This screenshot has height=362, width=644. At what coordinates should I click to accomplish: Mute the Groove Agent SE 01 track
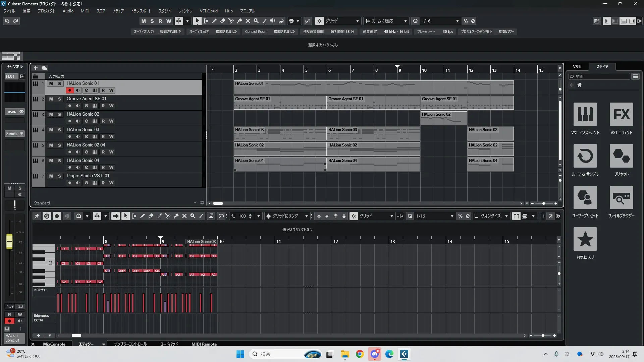(x=51, y=99)
